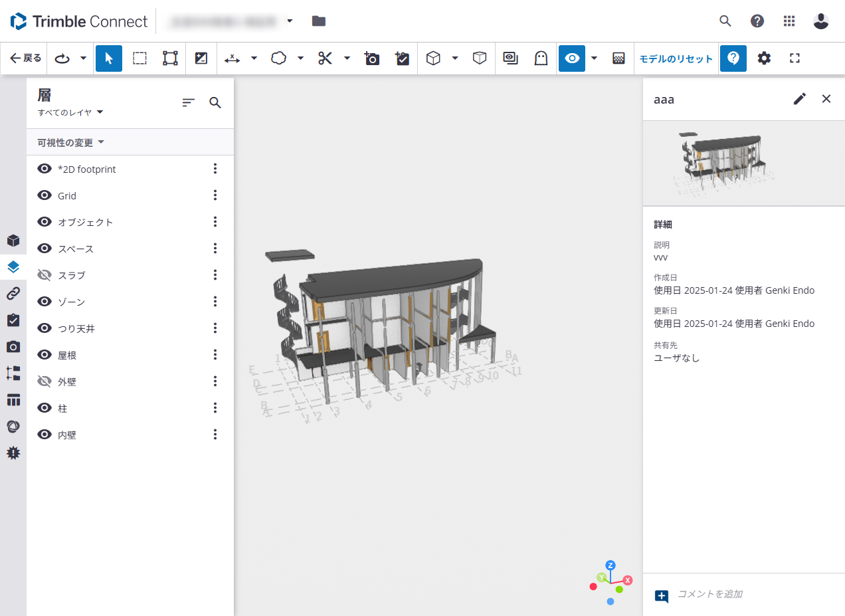845x616 pixels.
Task: Click the clip plane scissors tool
Action: pyautogui.click(x=325, y=58)
